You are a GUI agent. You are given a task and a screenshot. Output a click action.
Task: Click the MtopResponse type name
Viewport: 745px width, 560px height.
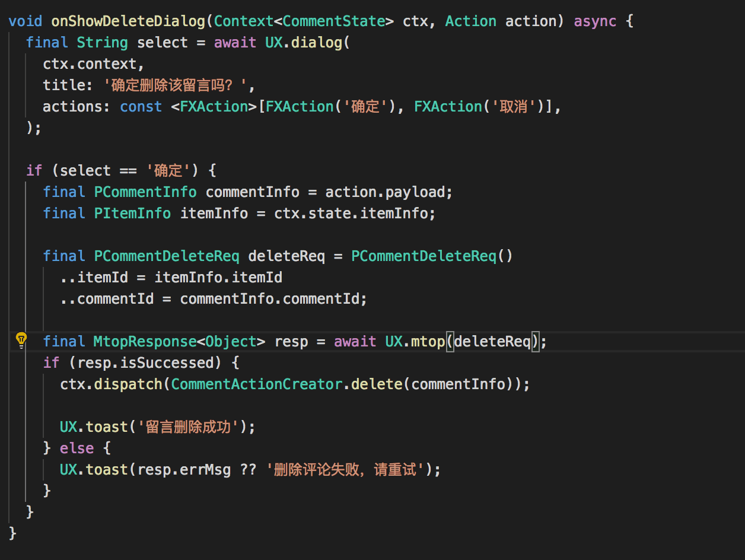[145, 342]
